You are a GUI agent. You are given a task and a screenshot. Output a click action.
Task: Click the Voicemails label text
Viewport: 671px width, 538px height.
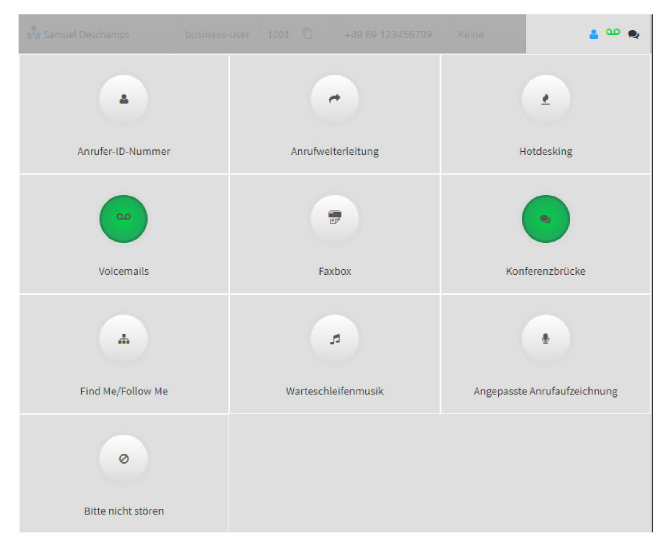pyautogui.click(x=124, y=271)
